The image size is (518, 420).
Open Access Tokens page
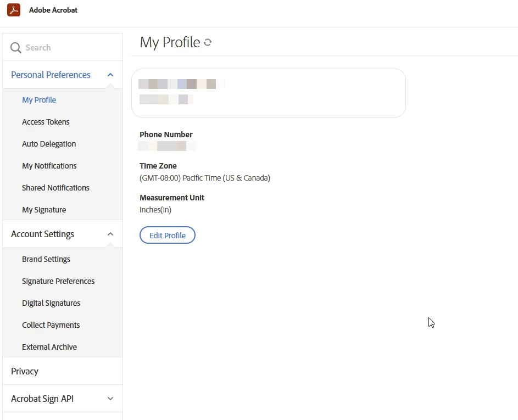tap(46, 122)
